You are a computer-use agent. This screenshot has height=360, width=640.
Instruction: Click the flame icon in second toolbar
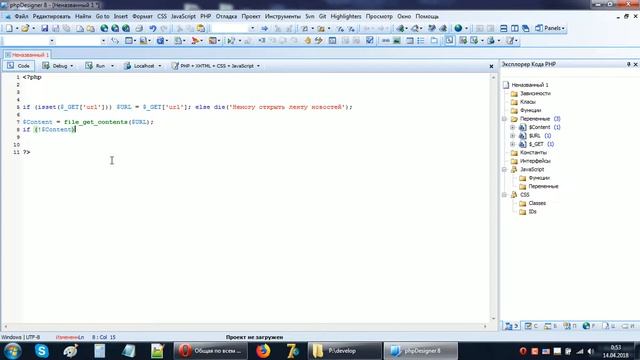[x=308, y=40]
